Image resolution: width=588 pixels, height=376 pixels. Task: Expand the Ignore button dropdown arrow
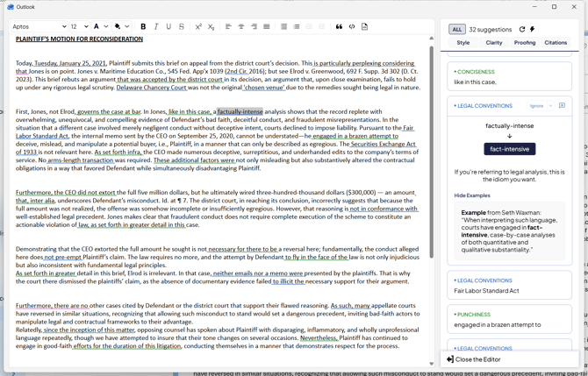[x=550, y=105]
